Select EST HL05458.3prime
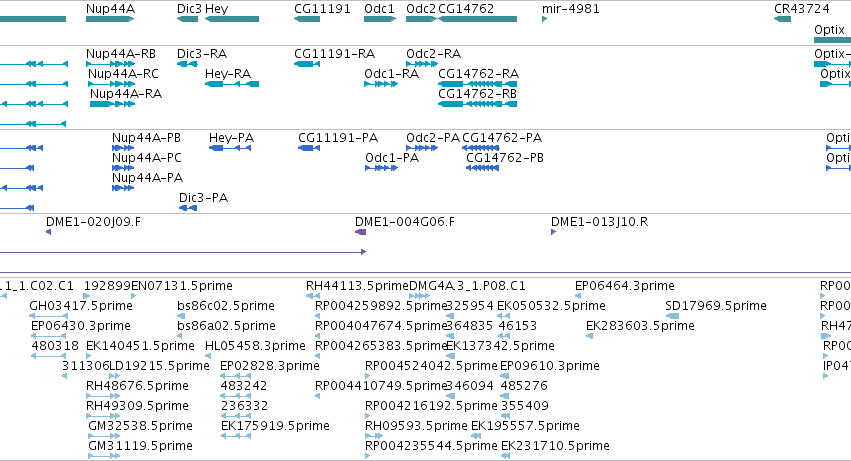This screenshot has height=461, width=851. (x=208, y=356)
